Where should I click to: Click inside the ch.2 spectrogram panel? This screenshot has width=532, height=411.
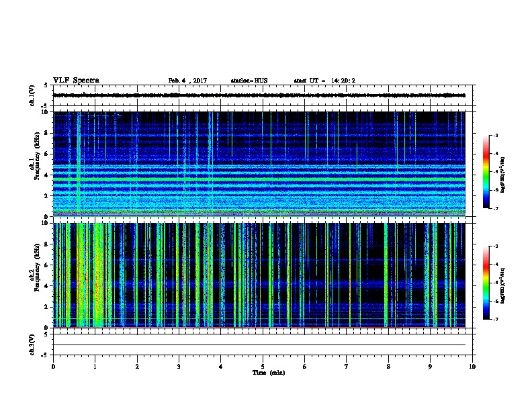259,275
